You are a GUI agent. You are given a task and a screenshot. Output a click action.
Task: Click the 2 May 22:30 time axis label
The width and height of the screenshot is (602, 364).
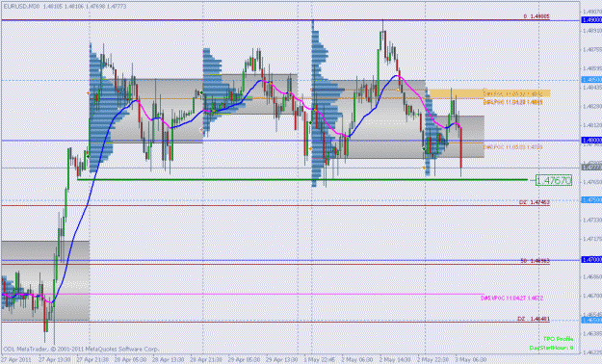pos(432,360)
